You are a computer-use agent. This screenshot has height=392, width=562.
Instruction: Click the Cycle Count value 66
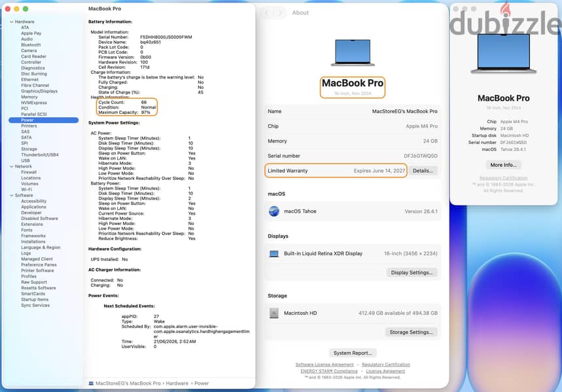pyautogui.click(x=144, y=102)
